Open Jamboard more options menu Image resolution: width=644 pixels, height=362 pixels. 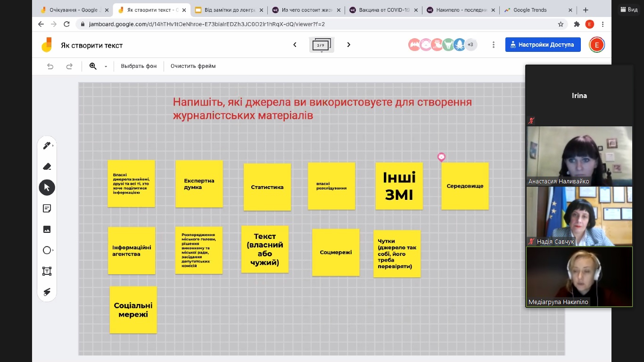point(494,45)
